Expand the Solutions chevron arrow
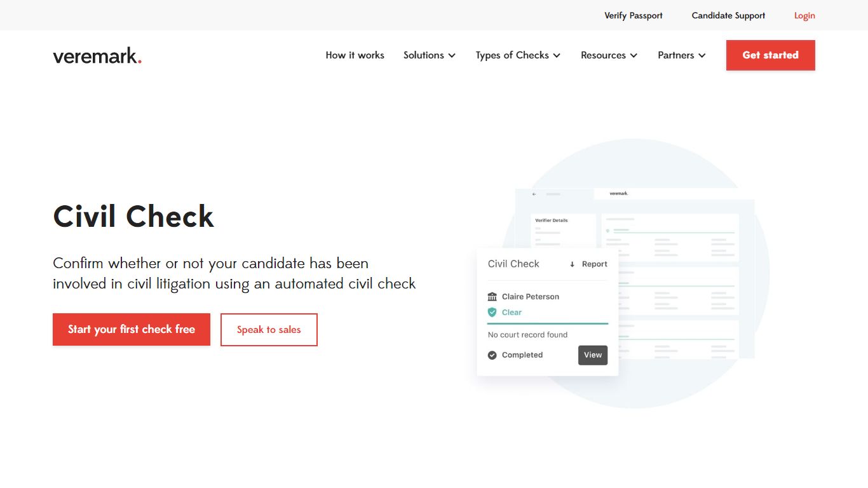 (452, 56)
